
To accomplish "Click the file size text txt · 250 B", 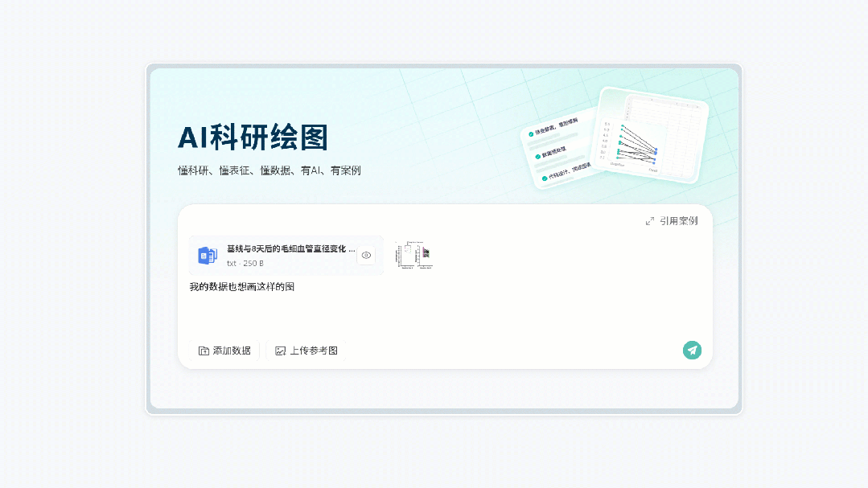I will (x=245, y=264).
